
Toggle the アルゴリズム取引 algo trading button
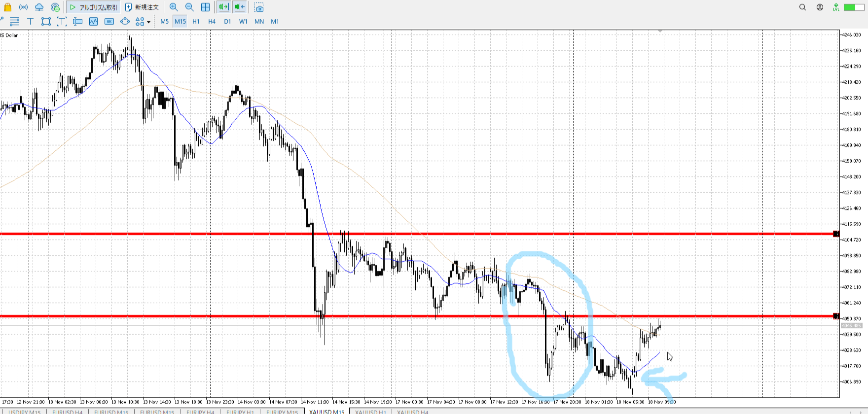(x=94, y=7)
